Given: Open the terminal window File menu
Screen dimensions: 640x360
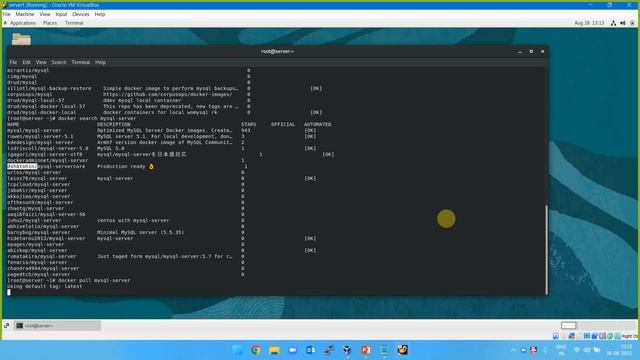Looking at the screenshot, I should click(x=13, y=62).
